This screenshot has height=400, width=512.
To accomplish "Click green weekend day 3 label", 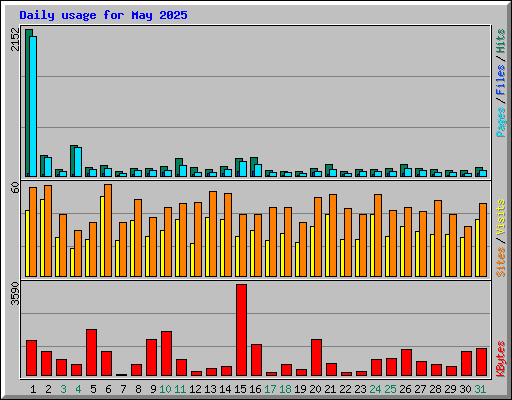I will click(63, 389).
